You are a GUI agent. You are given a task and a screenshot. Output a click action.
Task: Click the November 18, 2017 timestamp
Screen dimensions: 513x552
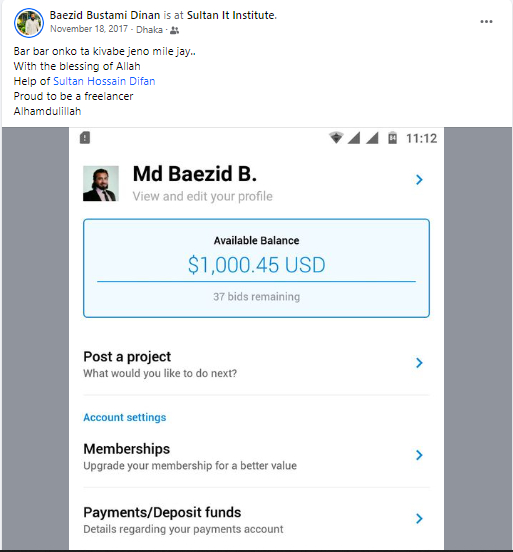[x=89, y=29]
